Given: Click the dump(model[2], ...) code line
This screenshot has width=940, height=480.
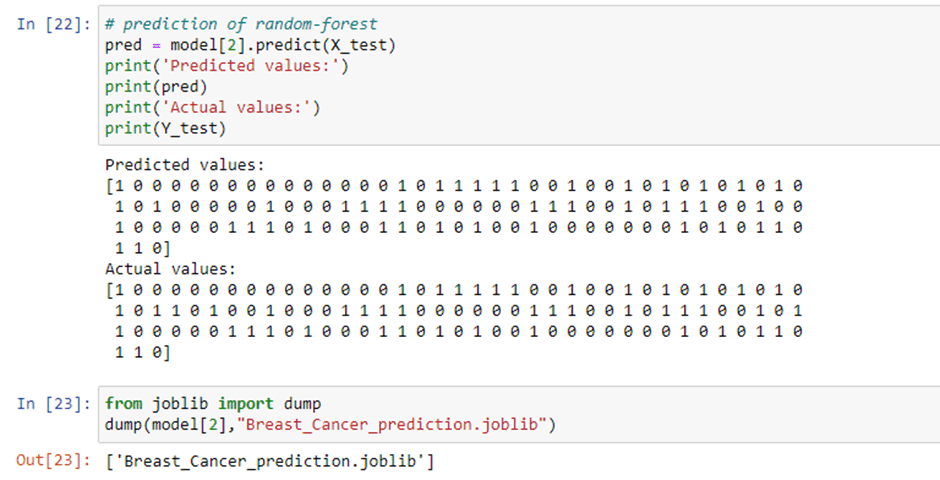Looking at the screenshot, I should pos(330,425).
